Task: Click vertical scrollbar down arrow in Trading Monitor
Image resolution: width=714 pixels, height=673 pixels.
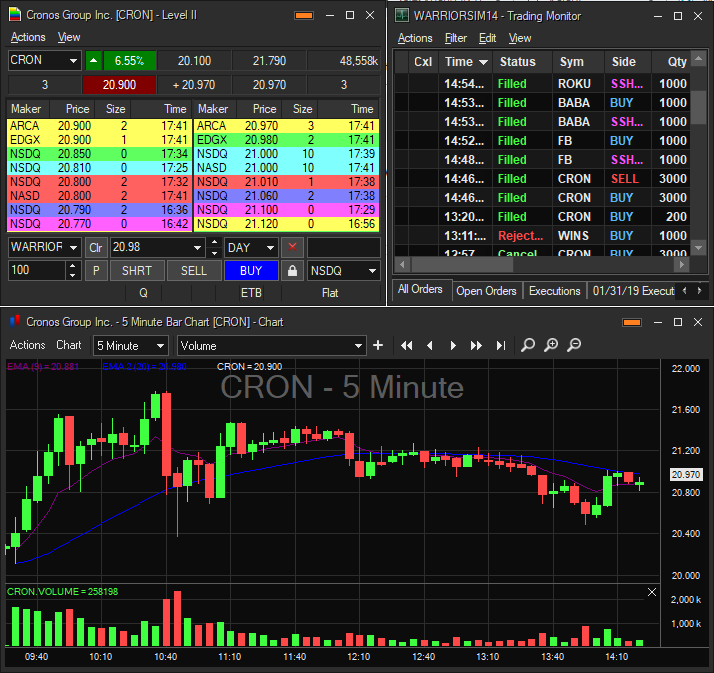Action: [698, 248]
